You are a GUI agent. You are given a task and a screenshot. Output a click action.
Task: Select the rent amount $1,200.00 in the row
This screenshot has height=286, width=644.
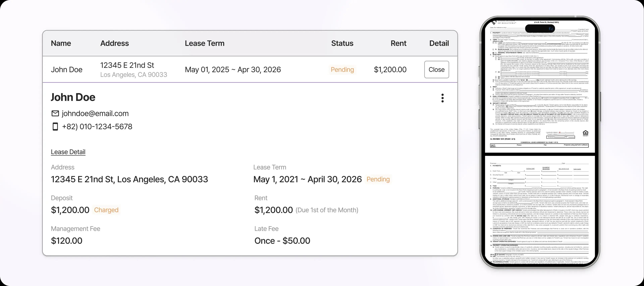point(390,70)
